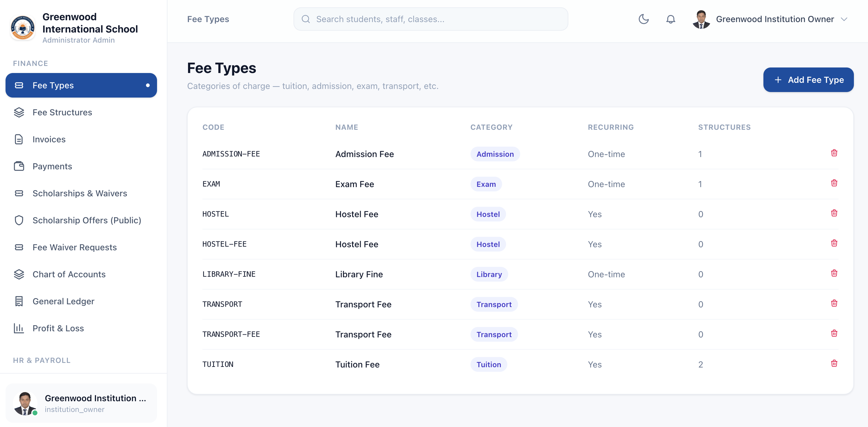Image resolution: width=868 pixels, height=427 pixels.
Task: Toggle dark mode with moon icon
Action: coord(643,19)
